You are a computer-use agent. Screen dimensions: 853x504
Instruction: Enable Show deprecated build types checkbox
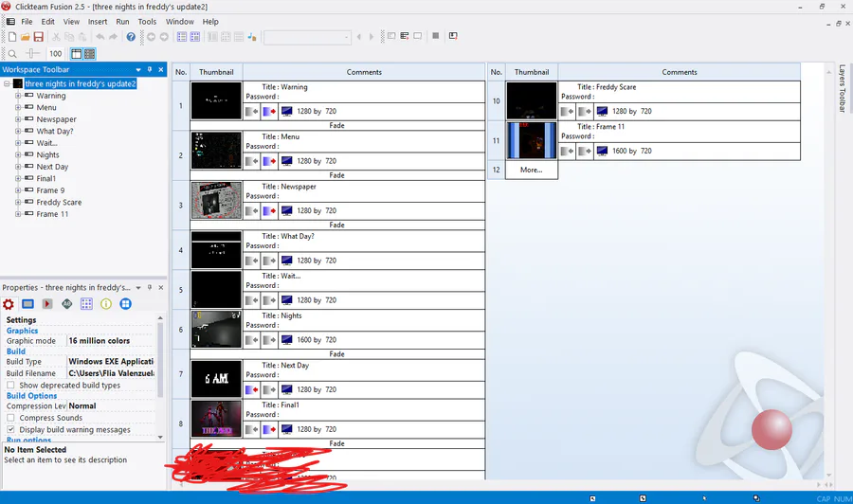tap(10, 385)
